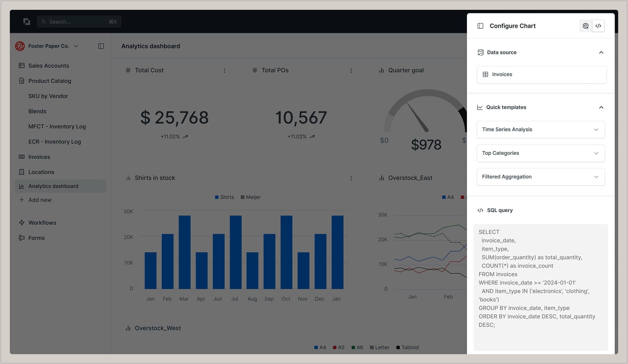Open Shirts in stock chart options menu
The height and width of the screenshot is (364, 628).
click(x=351, y=178)
